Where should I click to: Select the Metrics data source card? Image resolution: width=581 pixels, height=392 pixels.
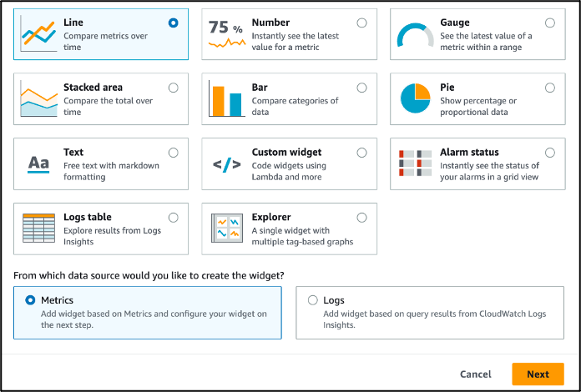147,313
